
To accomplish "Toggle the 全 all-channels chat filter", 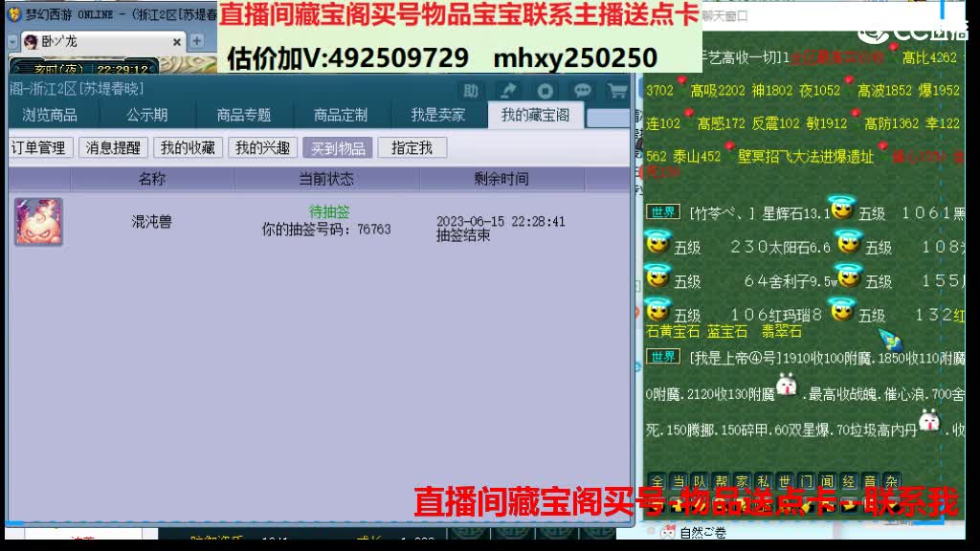I will (x=657, y=481).
